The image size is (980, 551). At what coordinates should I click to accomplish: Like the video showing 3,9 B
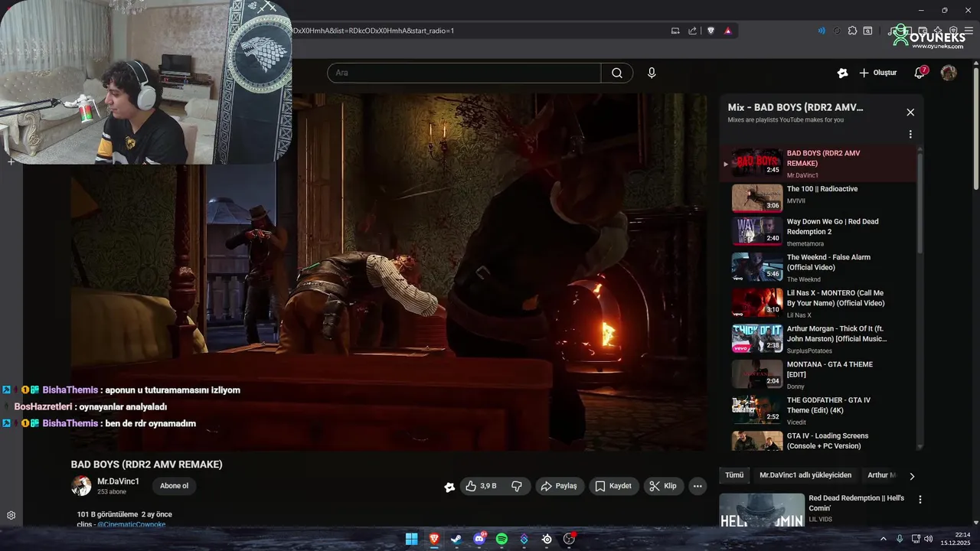pyautogui.click(x=482, y=486)
